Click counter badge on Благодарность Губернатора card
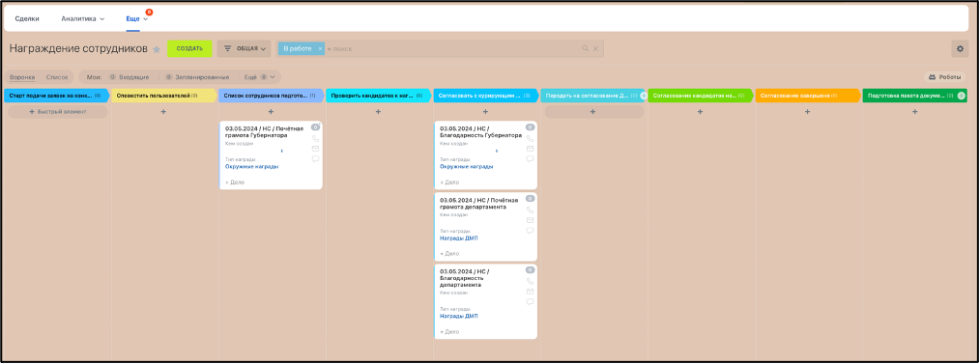This screenshot has height=364, width=980. tap(530, 127)
